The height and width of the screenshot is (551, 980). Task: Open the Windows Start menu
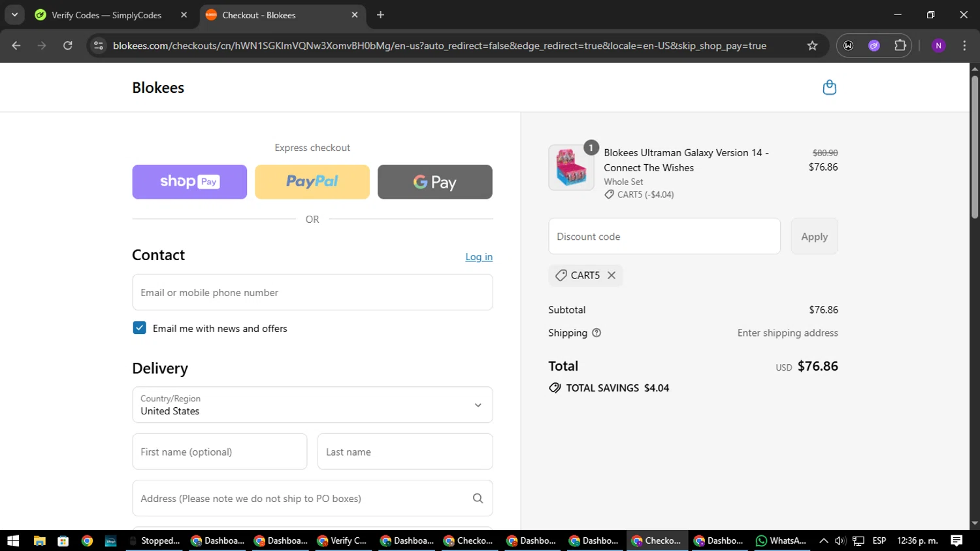pyautogui.click(x=13, y=541)
